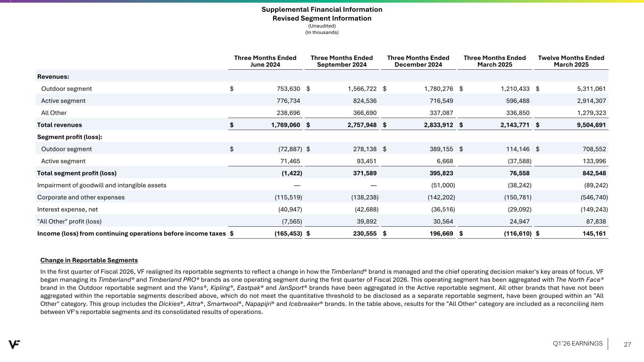Click the Impairment of goodwill and intangible assets label

tap(101, 185)
